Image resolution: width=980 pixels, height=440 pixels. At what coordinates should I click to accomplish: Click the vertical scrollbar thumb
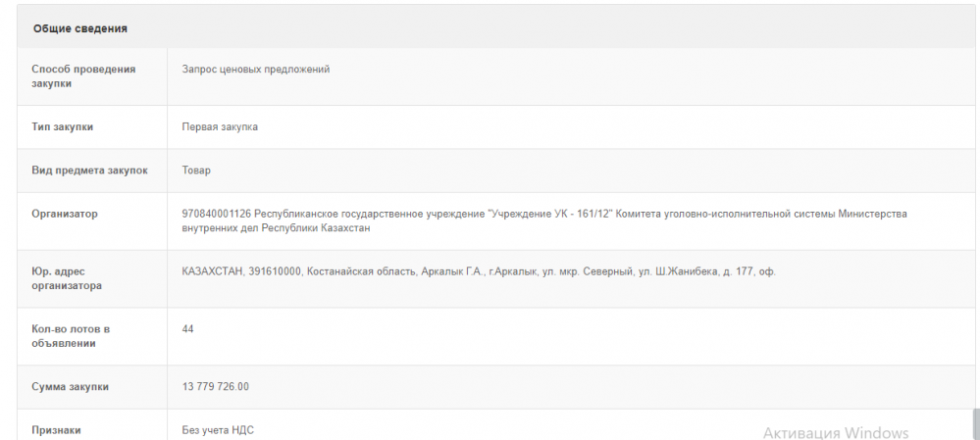[x=975, y=423]
